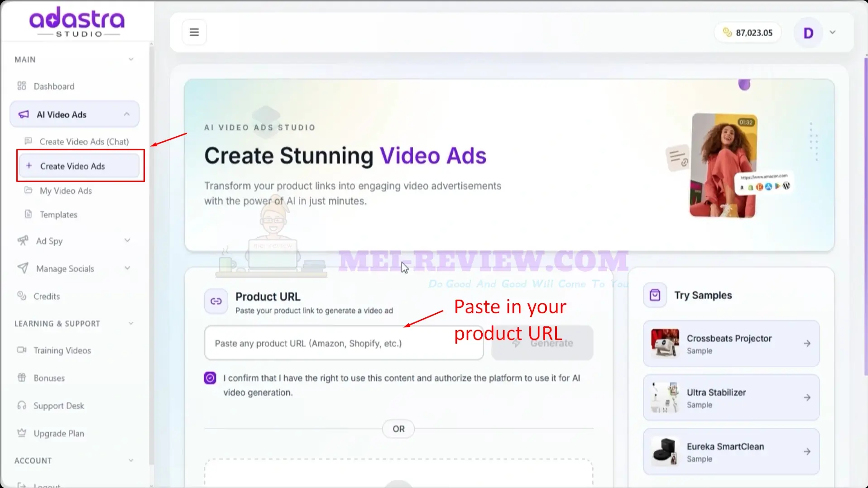Collapse the AI Video Ads chevron
Image resolution: width=868 pixels, height=488 pixels.
pos(127,114)
